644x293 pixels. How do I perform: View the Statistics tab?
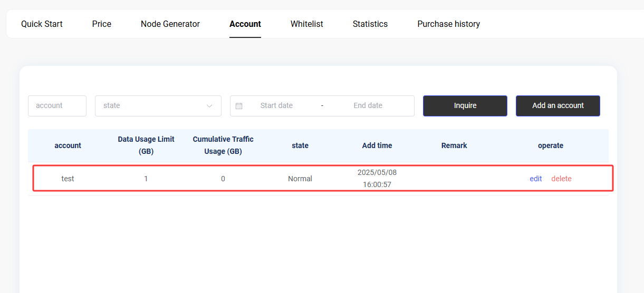point(370,24)
